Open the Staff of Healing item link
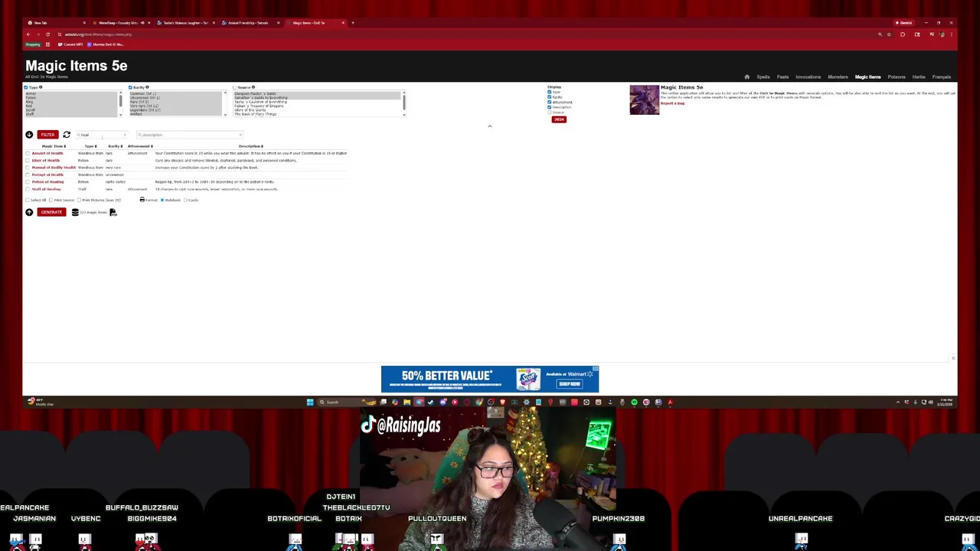The image size is (980, 551). pyautogui.click(x=46, y=189)
